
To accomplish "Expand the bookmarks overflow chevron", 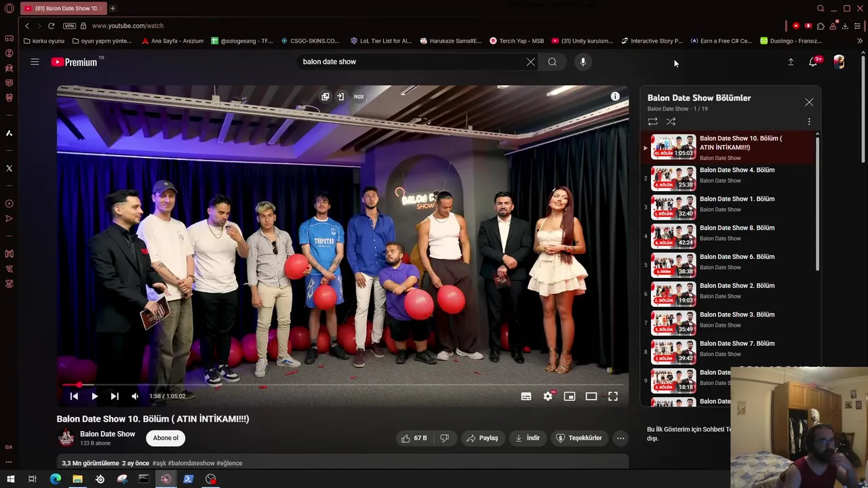I will coord(859,41).
